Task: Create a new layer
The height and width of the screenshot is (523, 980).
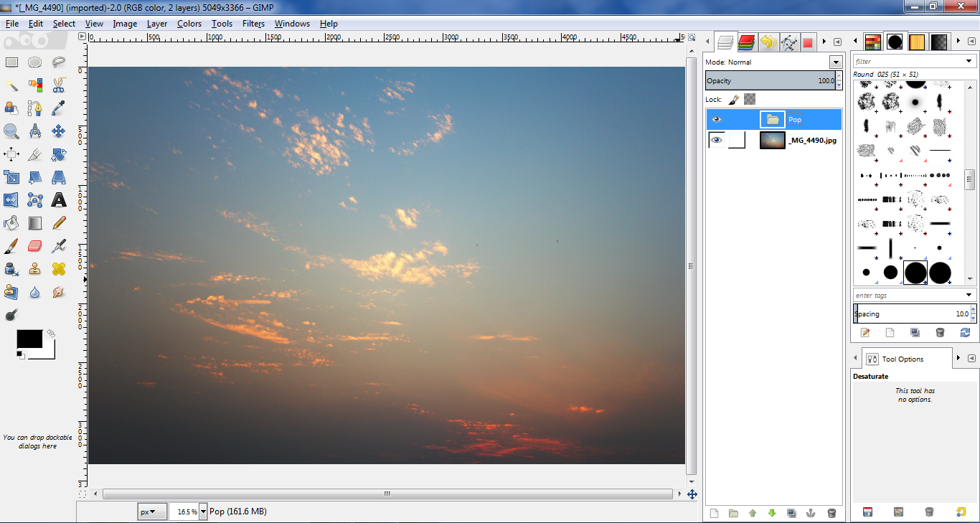Action: [x=714, y=513]
